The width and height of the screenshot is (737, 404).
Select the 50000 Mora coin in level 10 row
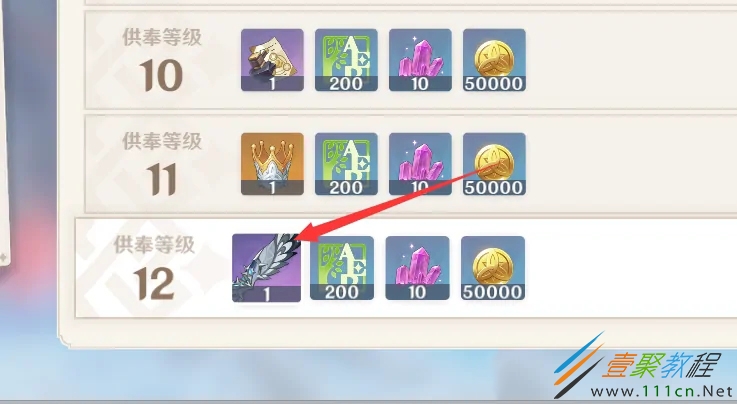tap(494, 60)
